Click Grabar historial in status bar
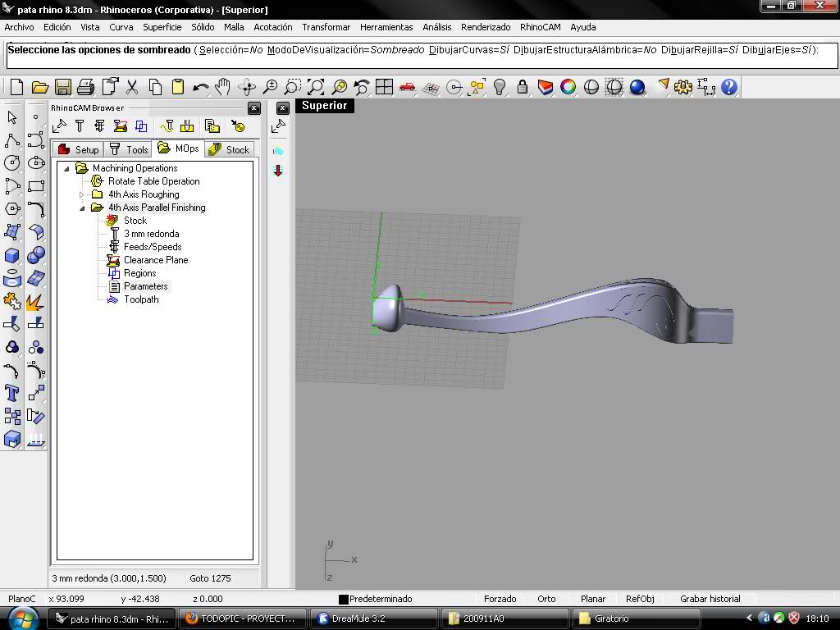840x630 pixels. point(710,599)
